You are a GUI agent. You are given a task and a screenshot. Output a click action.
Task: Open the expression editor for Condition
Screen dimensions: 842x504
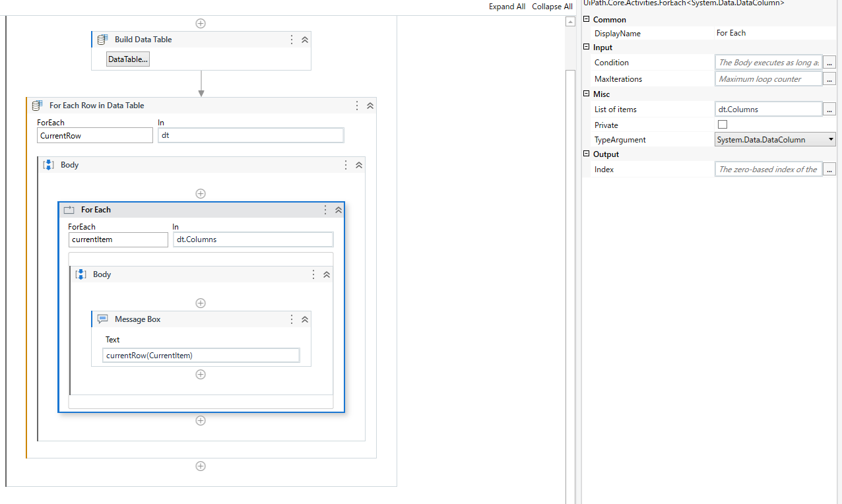coord(830,63)
